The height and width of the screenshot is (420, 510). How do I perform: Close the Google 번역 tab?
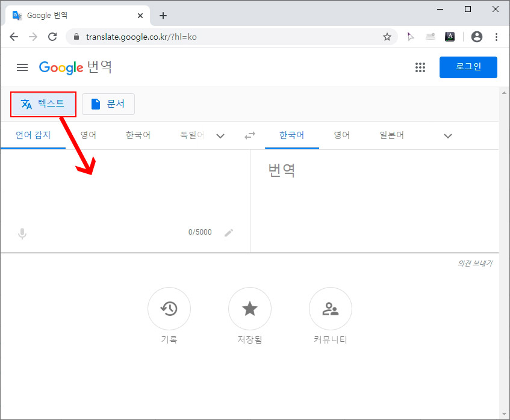click(x=140, y=16)
